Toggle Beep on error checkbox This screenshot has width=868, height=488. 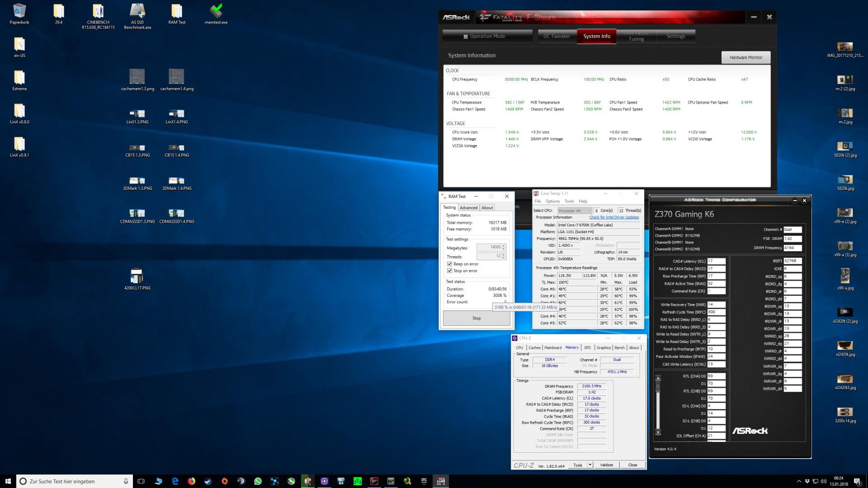[x=449, y=264]
